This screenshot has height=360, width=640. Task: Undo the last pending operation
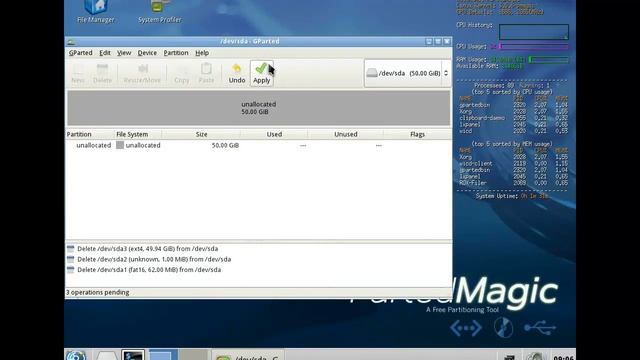click(x=237, y=73)
